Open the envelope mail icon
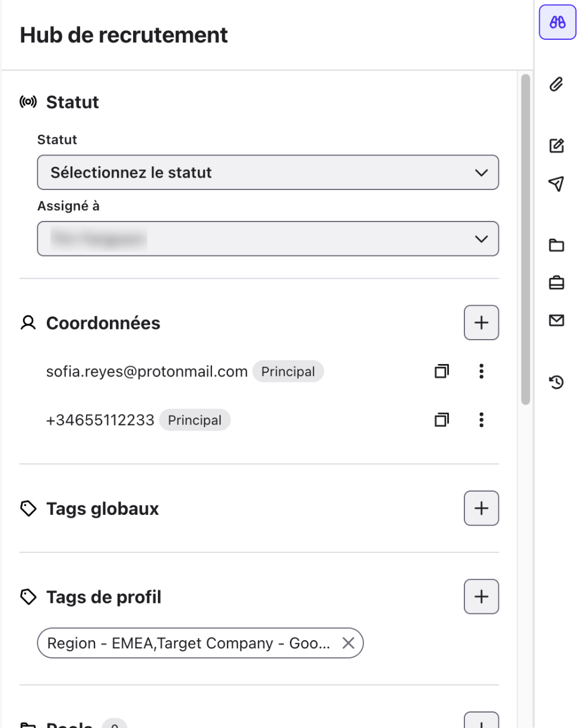This screenshot has height=728, width=582. [x=556, y=321]
